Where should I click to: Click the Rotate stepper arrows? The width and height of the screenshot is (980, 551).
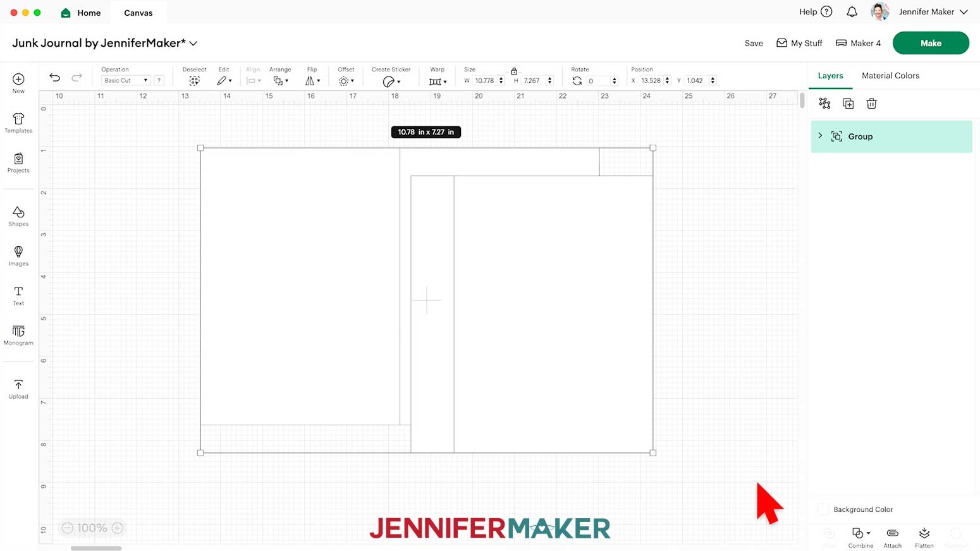[x=614, y=81]
